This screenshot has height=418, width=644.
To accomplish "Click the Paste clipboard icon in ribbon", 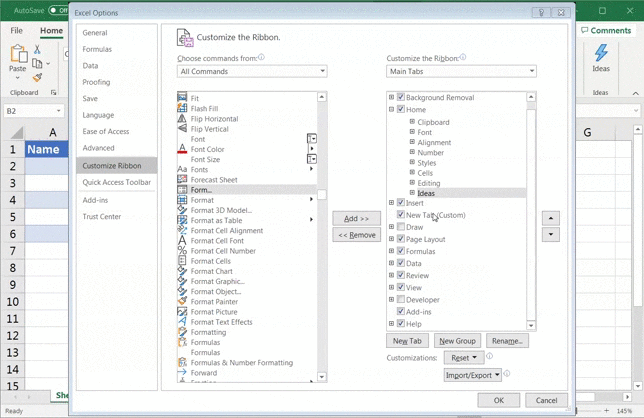I will click(18, 53).
